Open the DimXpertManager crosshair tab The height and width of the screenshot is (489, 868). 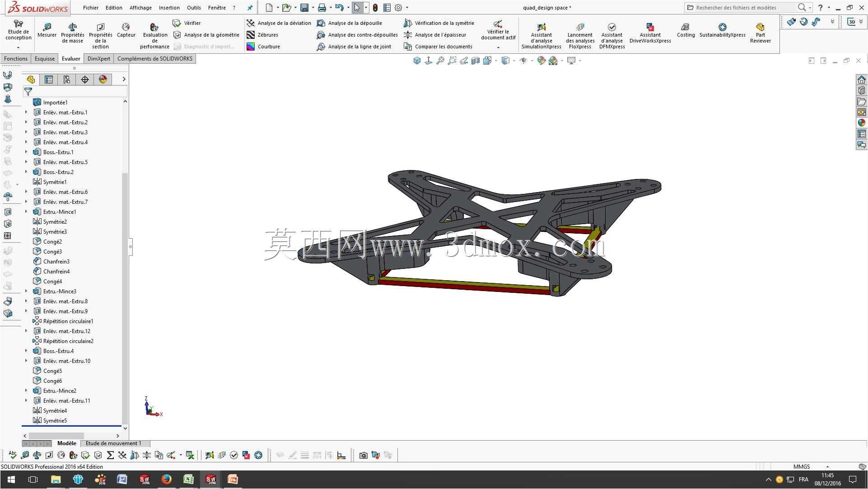point(85,80)
